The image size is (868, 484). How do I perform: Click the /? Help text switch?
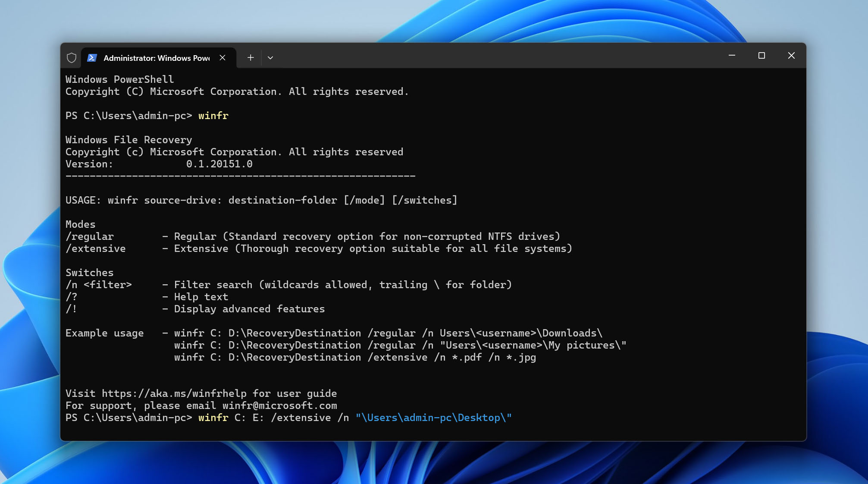point(147,297)
